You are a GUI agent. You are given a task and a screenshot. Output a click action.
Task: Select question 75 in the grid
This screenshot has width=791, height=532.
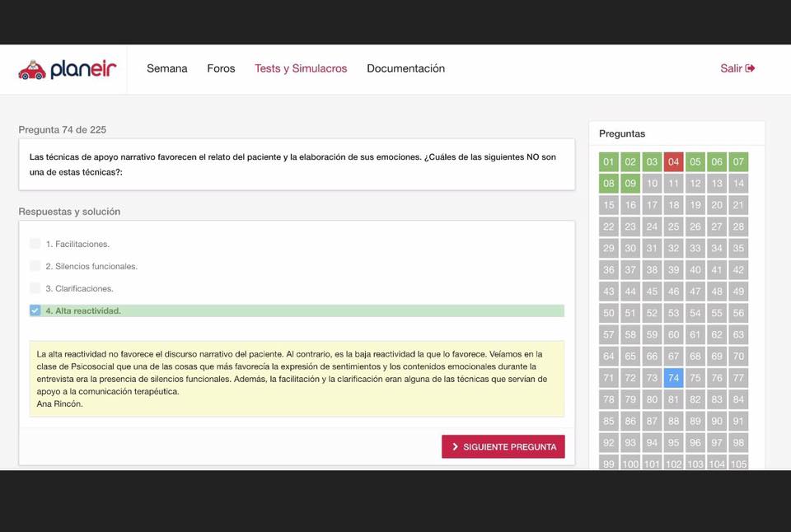(695, 378)
